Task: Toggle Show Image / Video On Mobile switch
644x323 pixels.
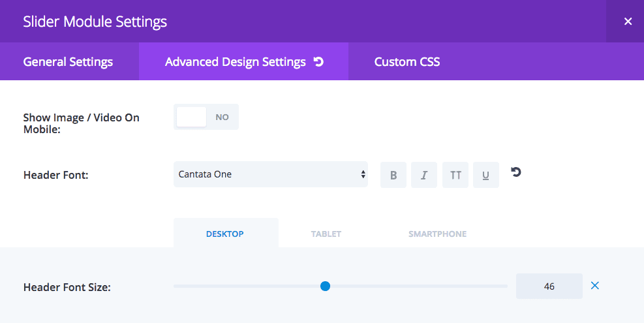Action: pos(206,117)
